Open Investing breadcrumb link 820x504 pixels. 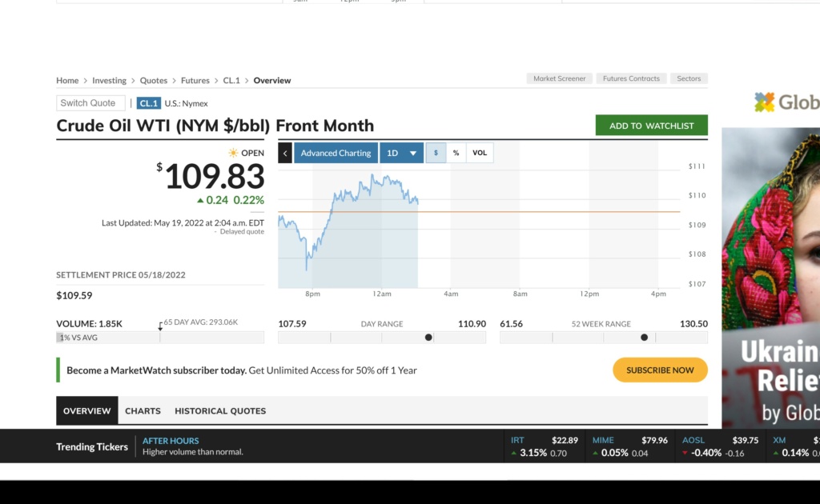pyautogui.click(x=109, y=81)
